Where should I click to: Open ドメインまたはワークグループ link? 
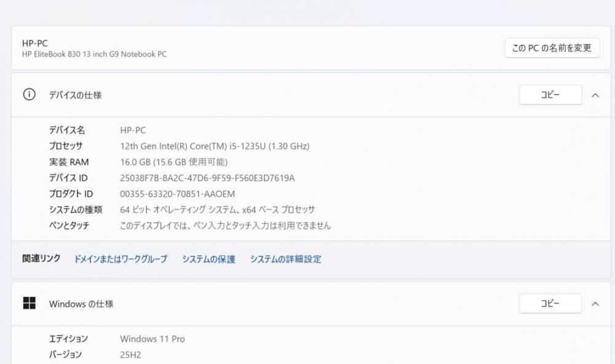point(121,259)
